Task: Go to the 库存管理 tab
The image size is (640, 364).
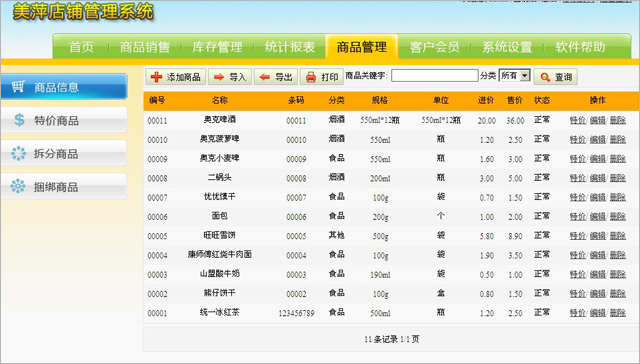Action: coord(217,47)
